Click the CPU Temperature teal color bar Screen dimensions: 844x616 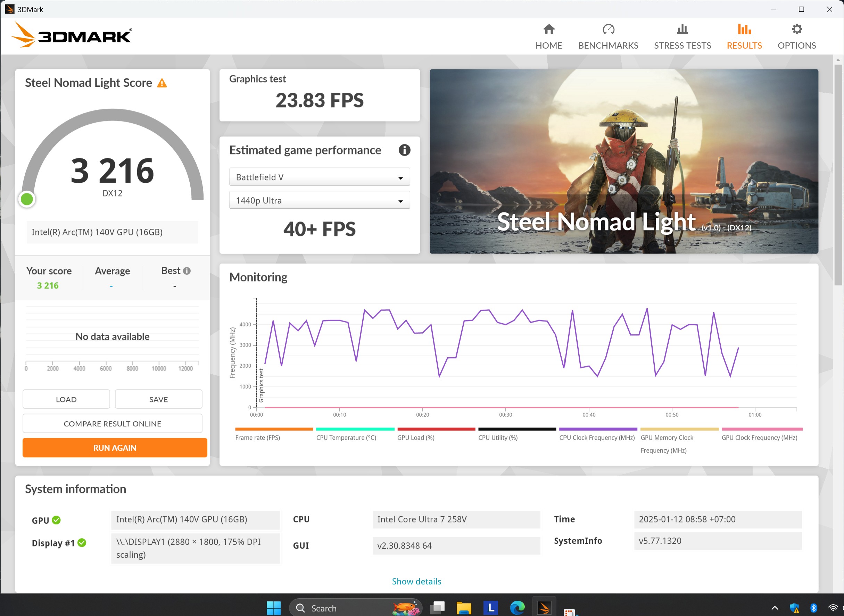point(355,429)
